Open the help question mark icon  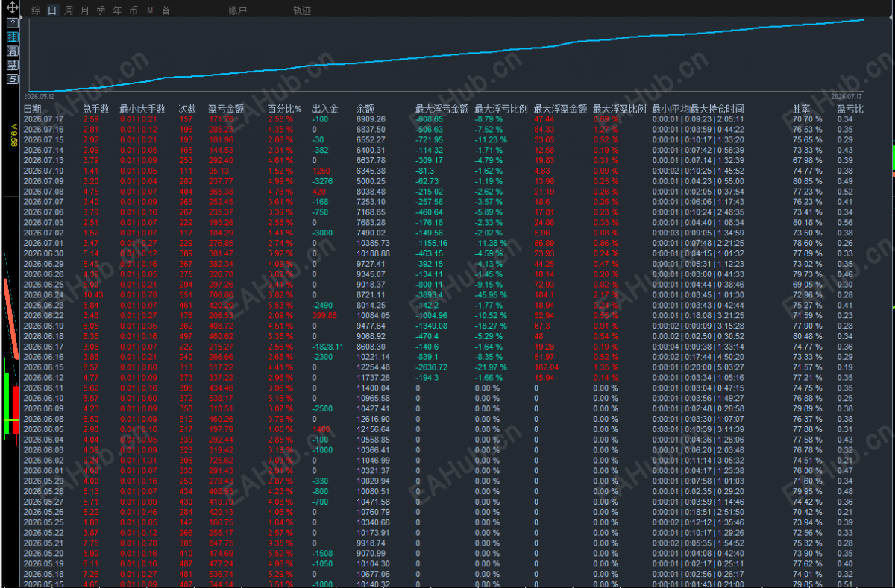click(x=13, y=23)
